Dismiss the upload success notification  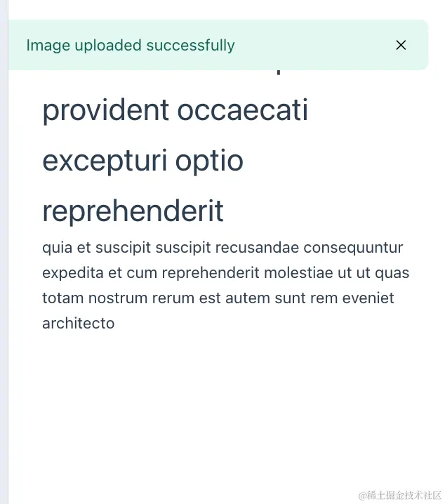401,45
